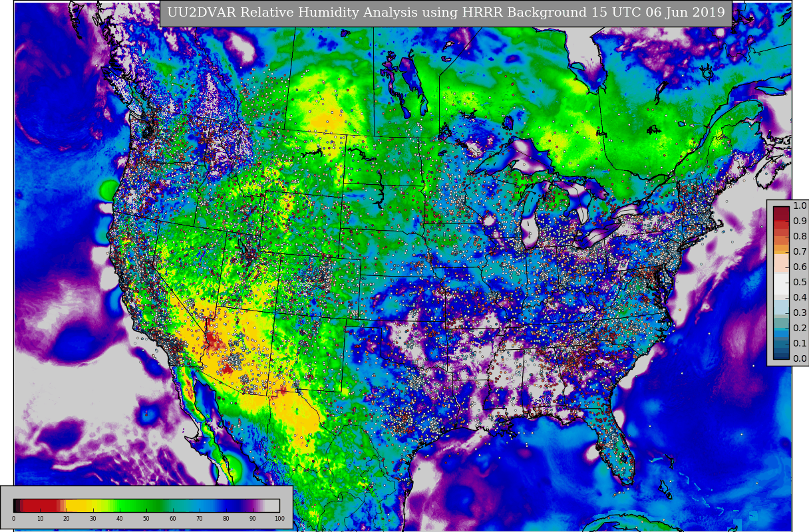
Task: Click the map title banner text
Action: pos(446,13)
